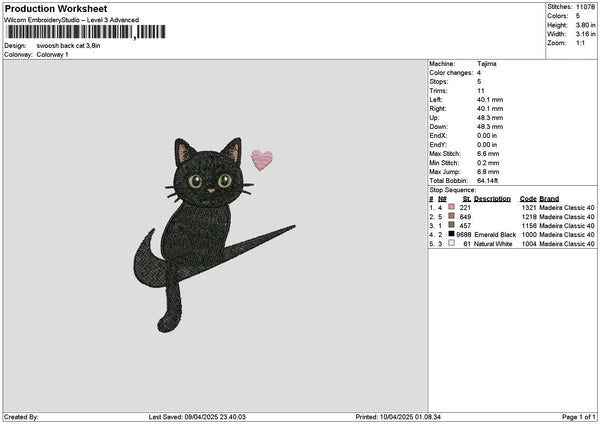600x424 pixels.
Task: Click the 'Code' column header
Action: pyautogui.click(x=528, y=199)
